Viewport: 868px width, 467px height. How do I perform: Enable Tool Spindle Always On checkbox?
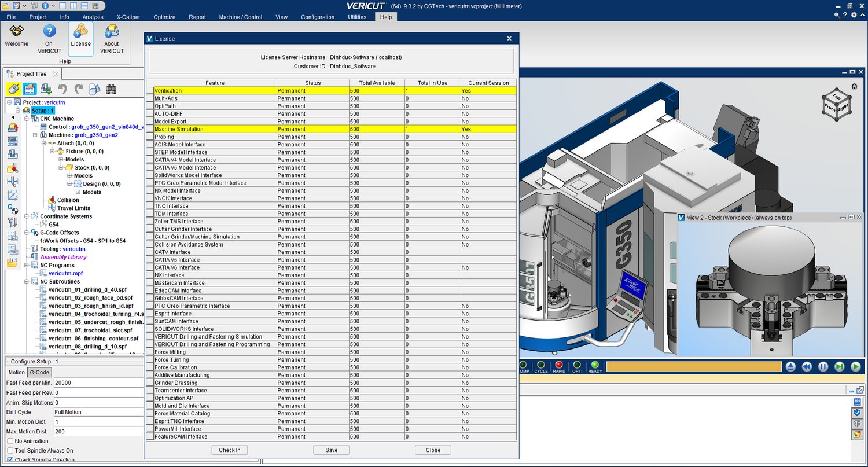tap(10, 450)
